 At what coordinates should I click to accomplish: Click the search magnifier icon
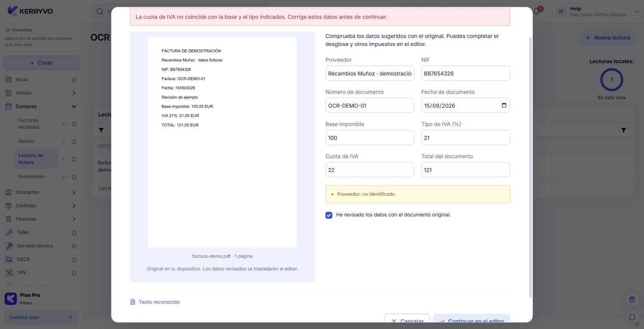[x=100, y=11]
